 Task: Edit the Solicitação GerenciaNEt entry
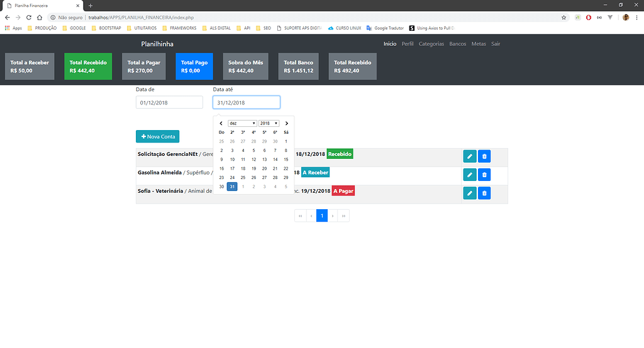point(469,156)
